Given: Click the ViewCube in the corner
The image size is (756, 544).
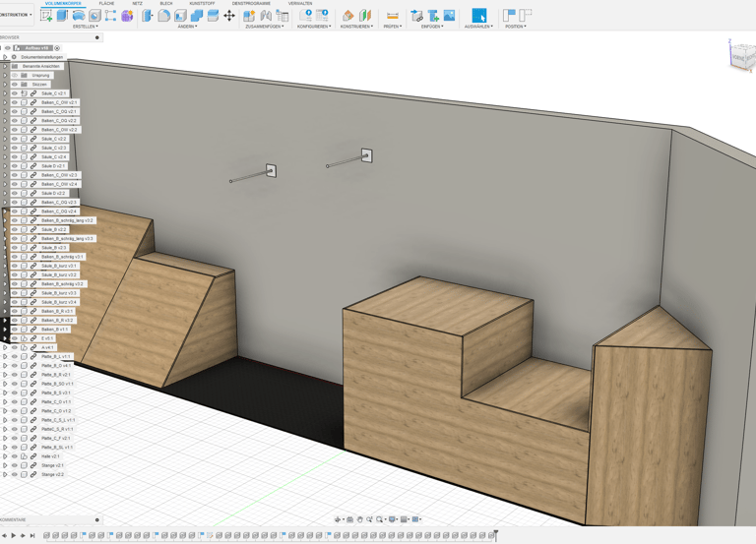Looking at the screenshot, I should [740, 57].
